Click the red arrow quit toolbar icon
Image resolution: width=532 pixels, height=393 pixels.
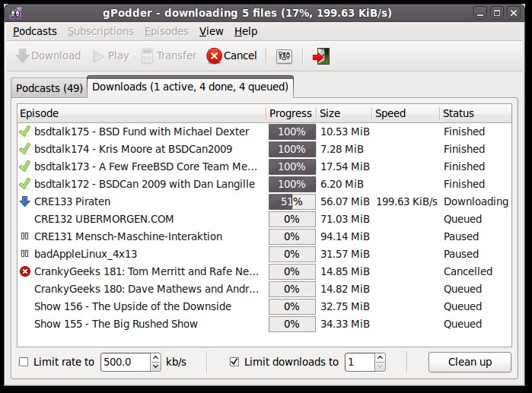click(321, 56)
